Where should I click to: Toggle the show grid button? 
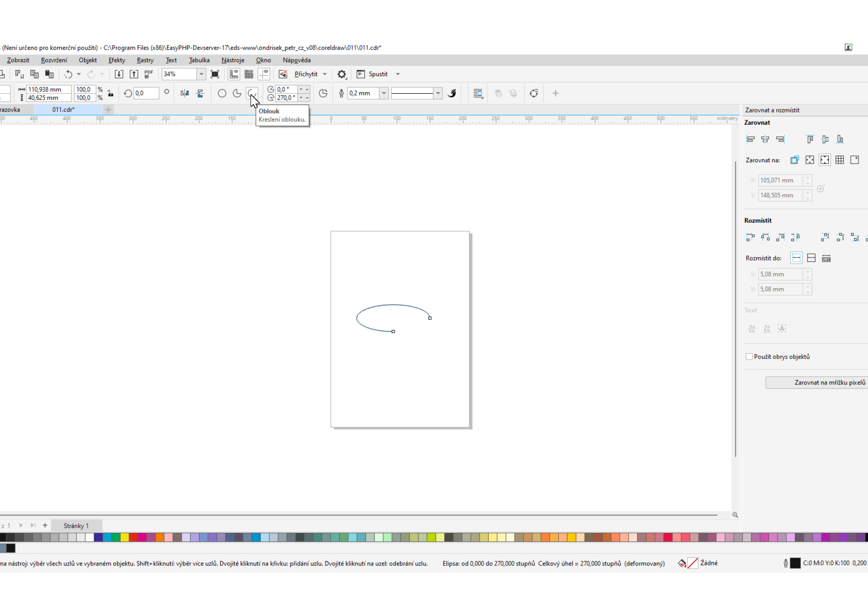[249, 74]
